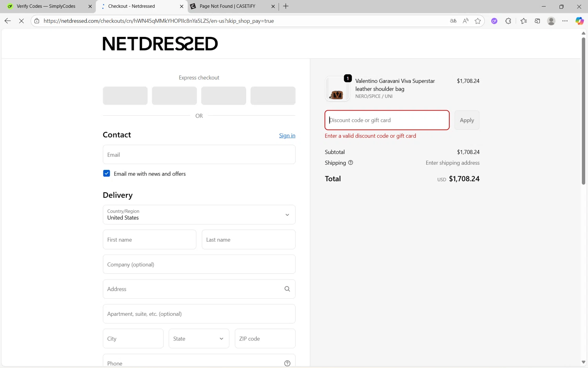Screen dimensions: 588x368
Task: Focus the Address field
Action: 199,289
